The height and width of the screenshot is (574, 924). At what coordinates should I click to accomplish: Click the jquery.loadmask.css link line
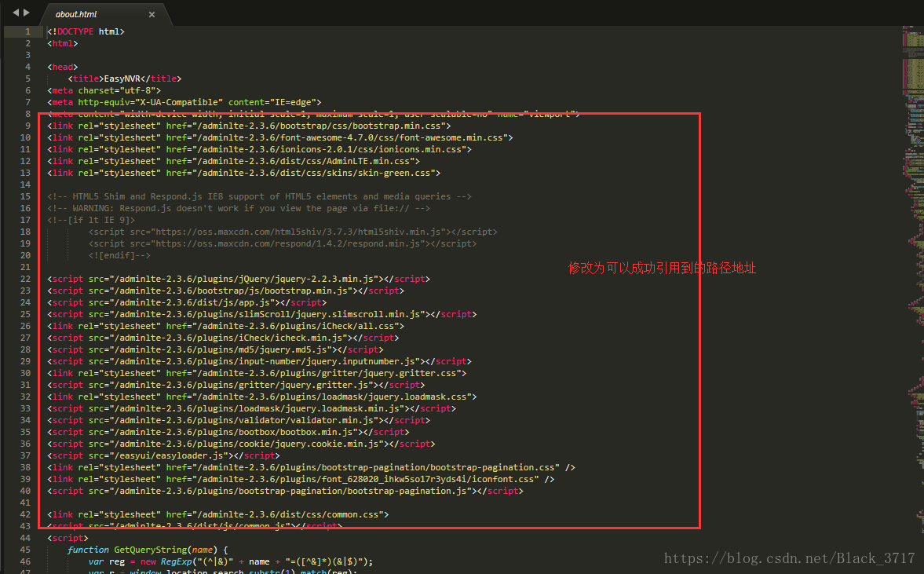pos(262,397)
